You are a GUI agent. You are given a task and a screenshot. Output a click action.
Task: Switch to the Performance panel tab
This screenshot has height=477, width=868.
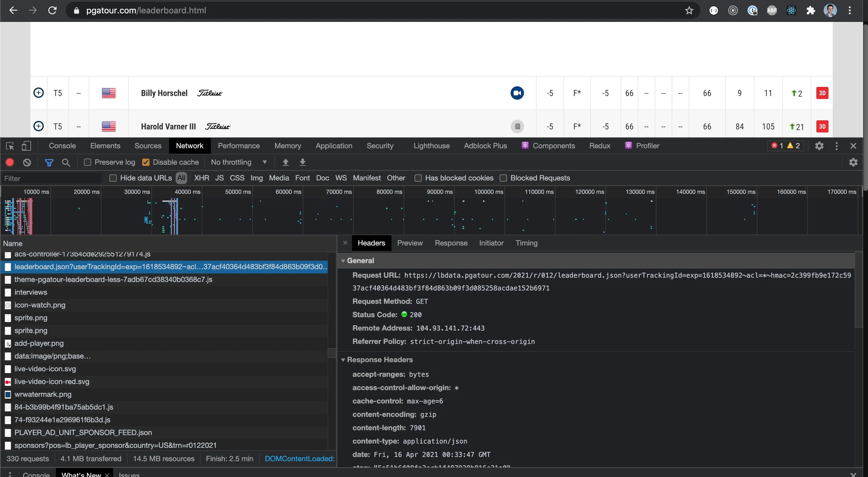(x=239, y=146)
